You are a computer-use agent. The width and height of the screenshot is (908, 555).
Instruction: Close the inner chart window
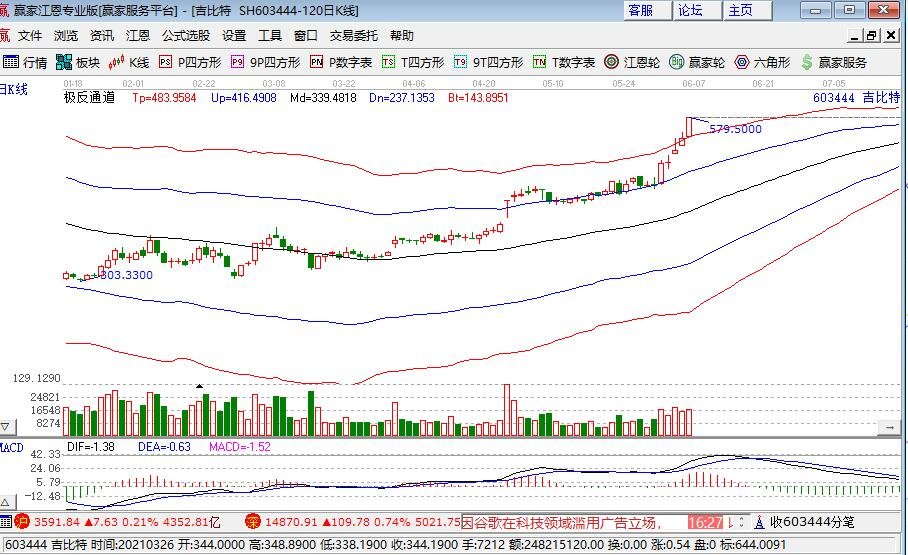[891, 35]
